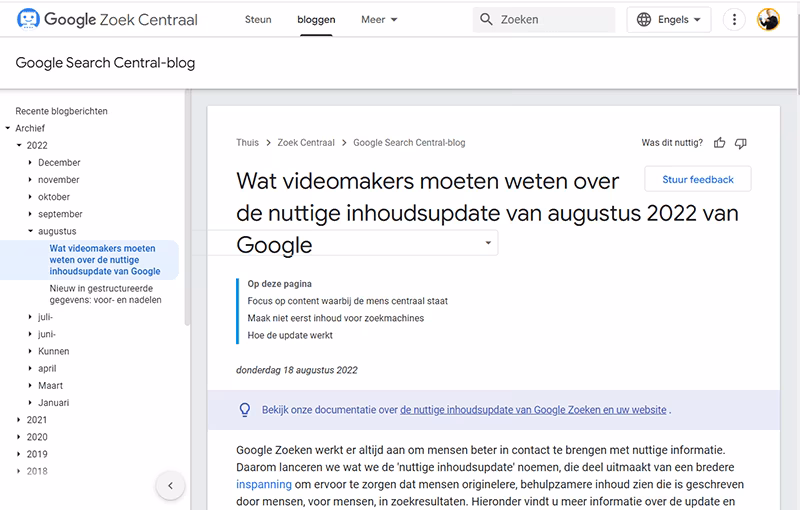Expand Kunnen in the archive tree
Image resolution: width=800 pixels, height=510 pixels.
tap(30, 351)
